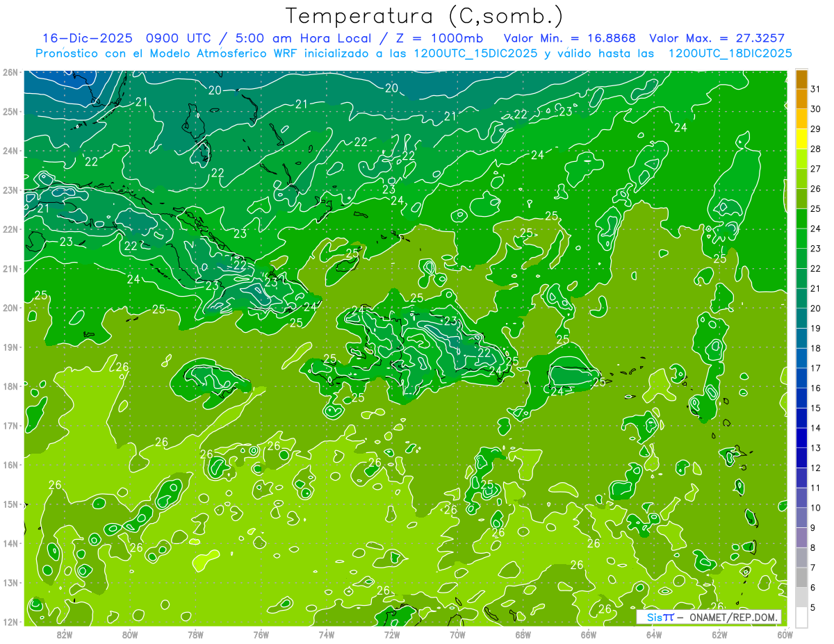
Task: Click the "76W" longitude axis label
Action: pos(261,634)
